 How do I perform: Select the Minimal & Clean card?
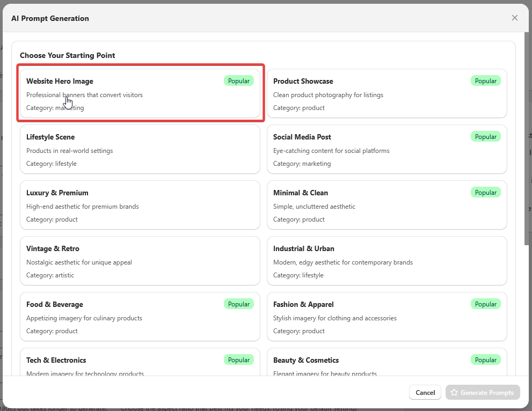[x=387, y=205]
